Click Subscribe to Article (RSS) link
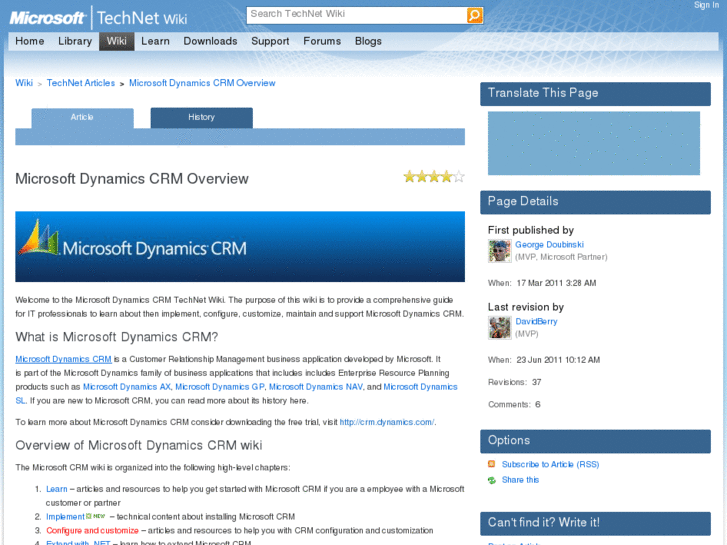The width and height of the screenshot is (727, 545). 550,464
